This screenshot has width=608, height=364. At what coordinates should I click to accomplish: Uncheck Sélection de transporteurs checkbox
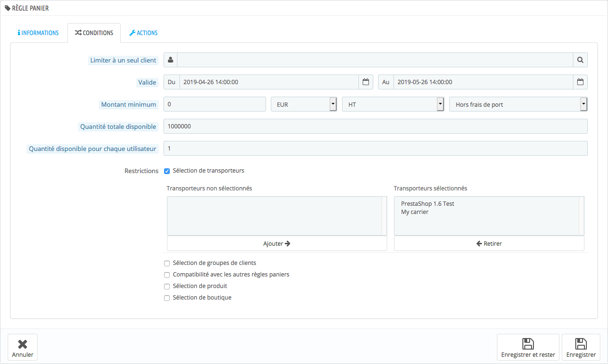(x=167, y=171)
